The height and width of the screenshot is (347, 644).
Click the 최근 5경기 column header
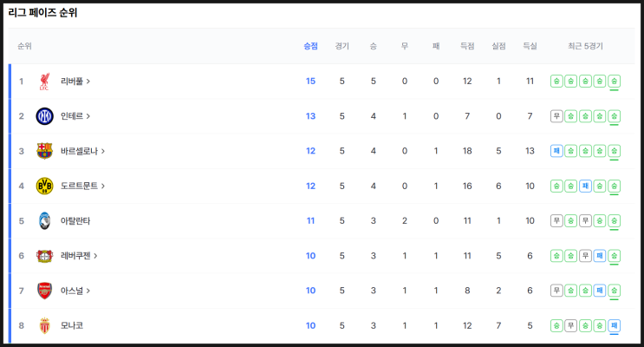coord(585,46)
